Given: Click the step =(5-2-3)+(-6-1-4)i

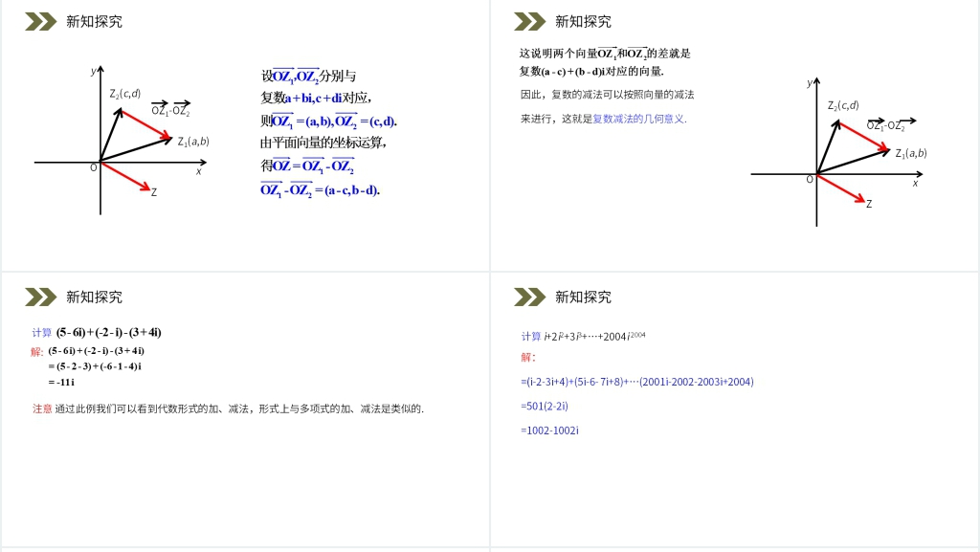Looking at the screenshot, I should coord(95,366).
